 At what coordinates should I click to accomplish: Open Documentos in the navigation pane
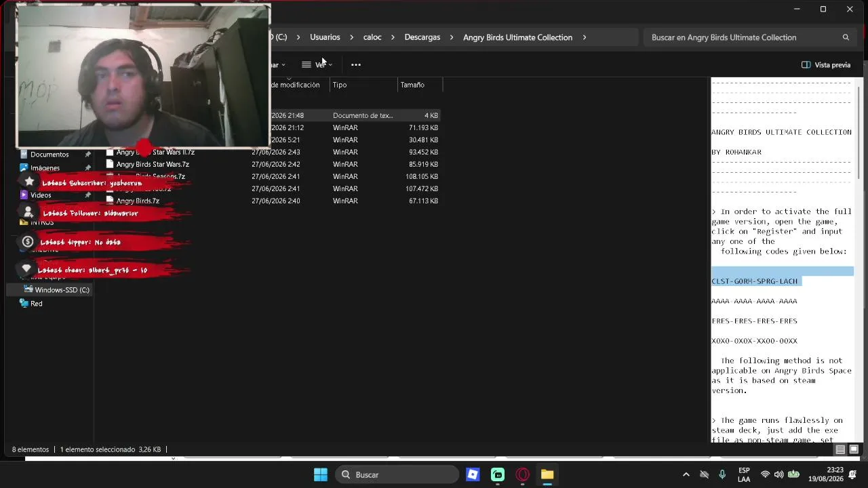pyautogui.click(x=50, y=155)
